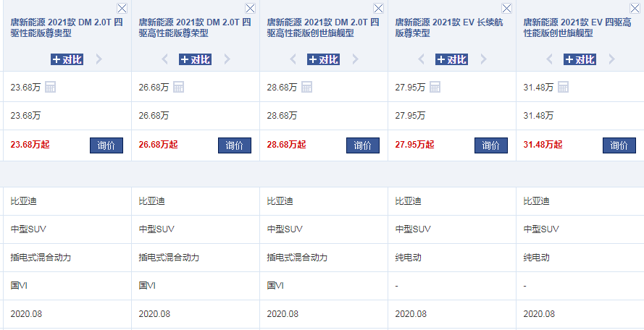Select 纯电动 in the 长续航版尊荣型 column
This screenshot has height=330, width=644.
click(x=409, y=258)
